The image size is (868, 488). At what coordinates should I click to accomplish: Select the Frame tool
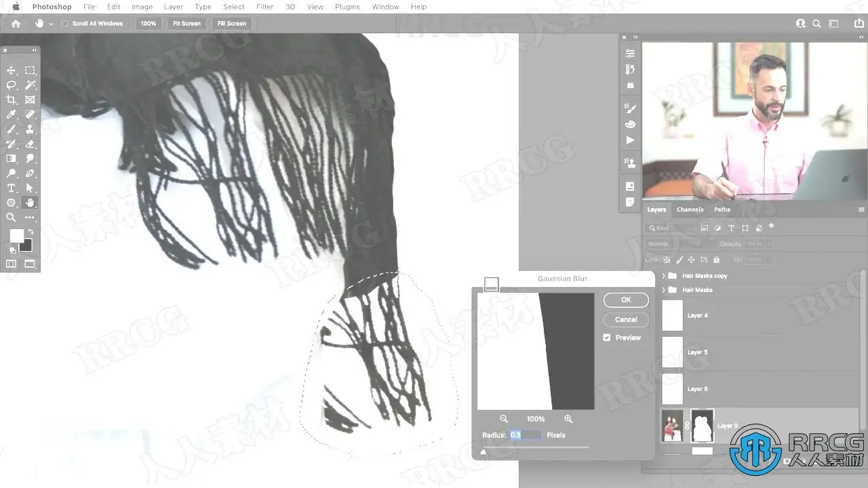pos(30,100)
